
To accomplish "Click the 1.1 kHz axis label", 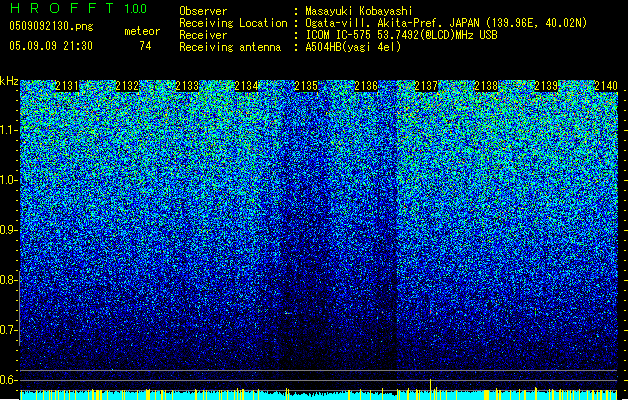I will point(8,130).
